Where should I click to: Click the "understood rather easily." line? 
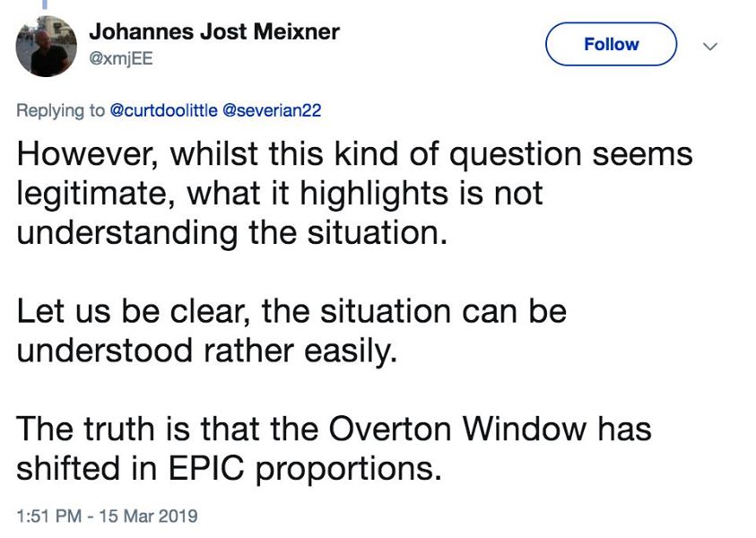click(205, 350)
